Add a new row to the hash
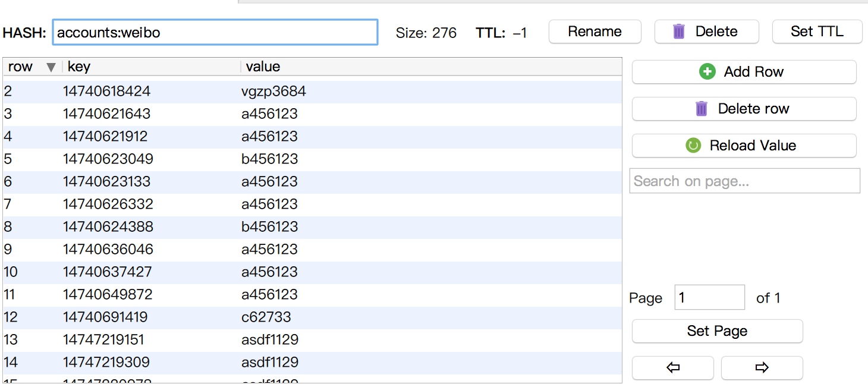 [x=744, y=72]
